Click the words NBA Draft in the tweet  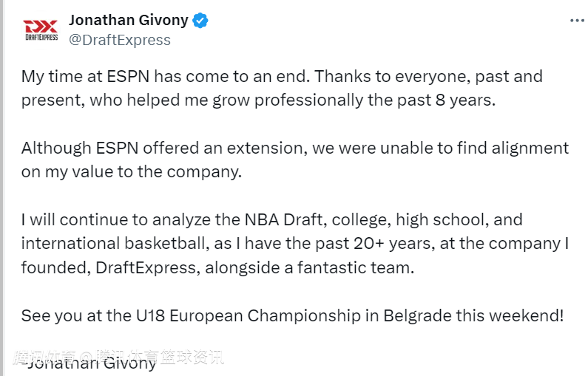tap(283, 220)
